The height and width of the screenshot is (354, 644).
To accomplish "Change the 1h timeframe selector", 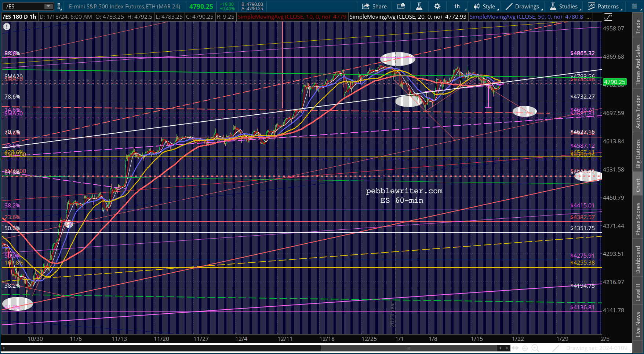I will point(457,6).
